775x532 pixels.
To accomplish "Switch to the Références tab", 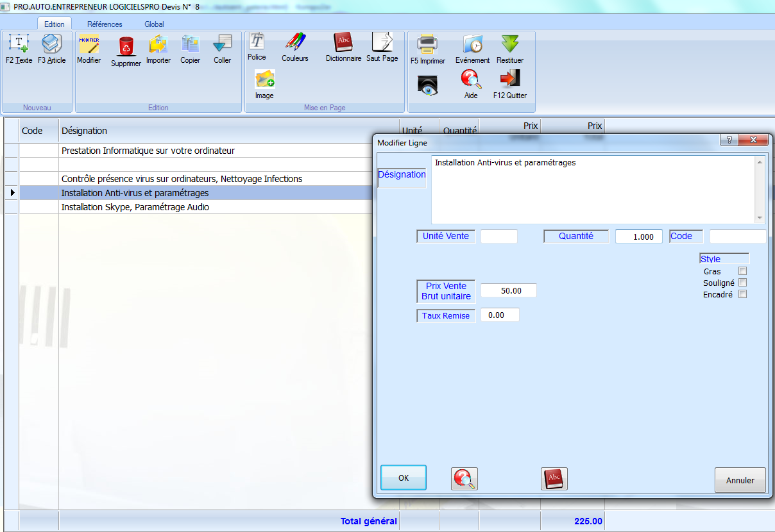I will tap(105, 24).
